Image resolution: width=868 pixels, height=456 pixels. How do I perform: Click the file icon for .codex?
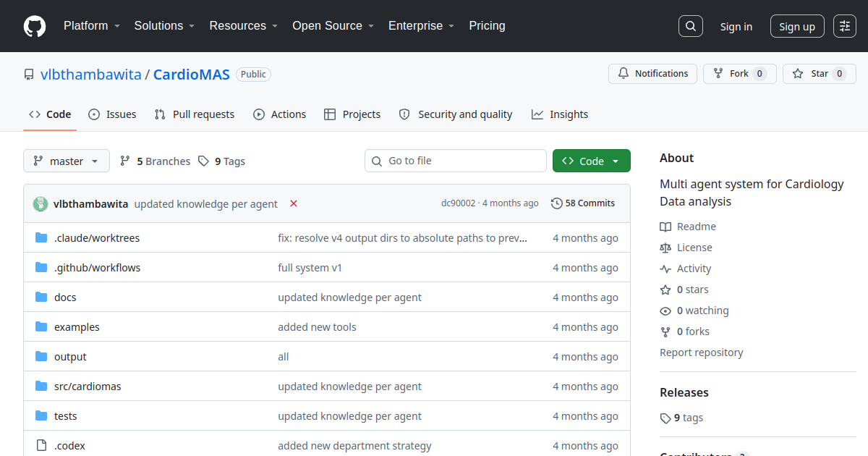[41, 446]
